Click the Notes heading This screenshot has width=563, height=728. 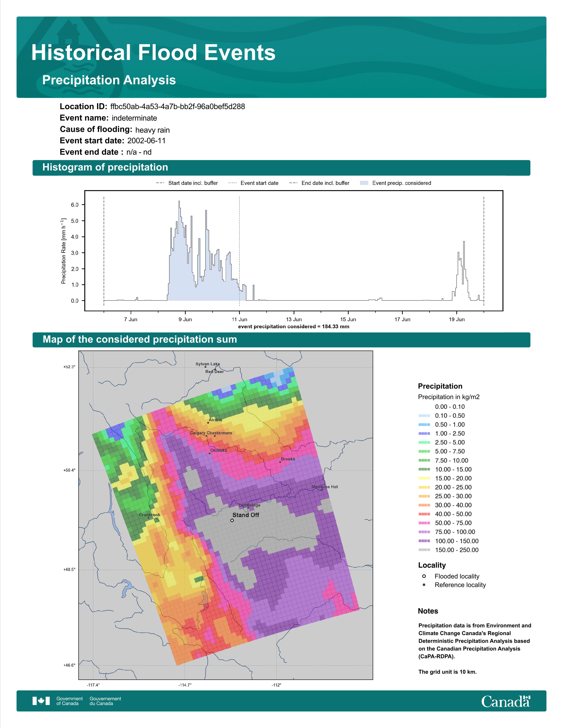[428, 611]
